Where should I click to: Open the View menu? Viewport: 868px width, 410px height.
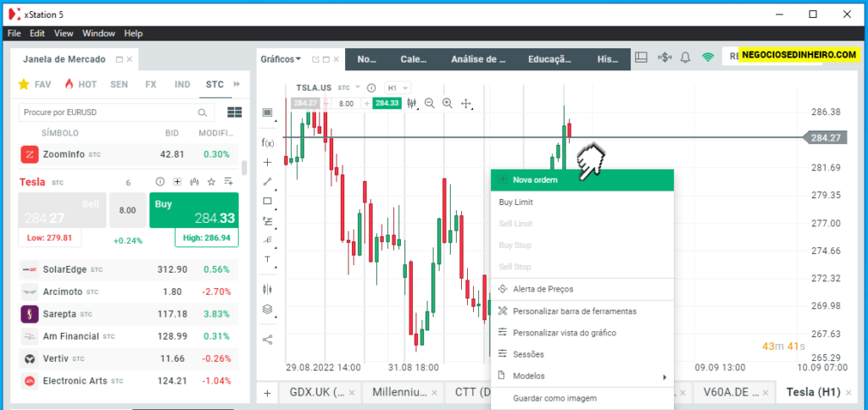coord(64,33)
